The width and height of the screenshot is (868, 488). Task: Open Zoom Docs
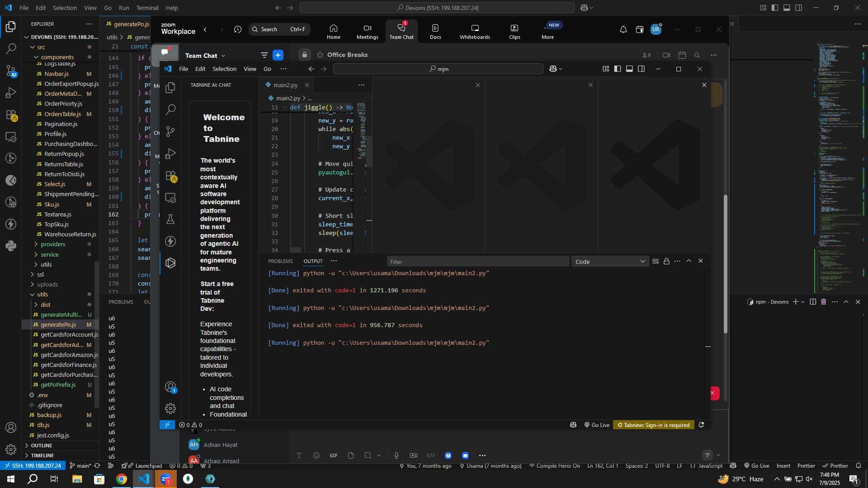click(435, 32)
